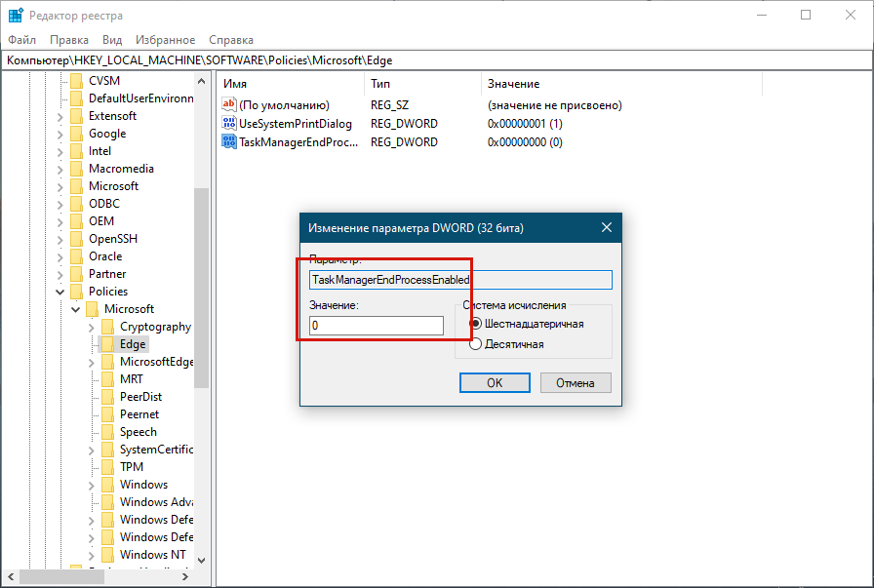Click the Intel folder icon
The width and height of the screenshot is (874, 588).
pos(76,151)
